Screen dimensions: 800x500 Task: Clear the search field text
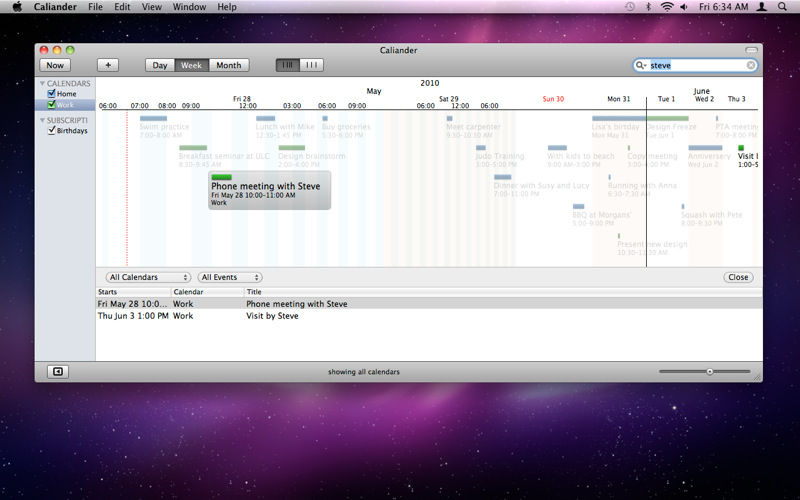click(751, 65)
